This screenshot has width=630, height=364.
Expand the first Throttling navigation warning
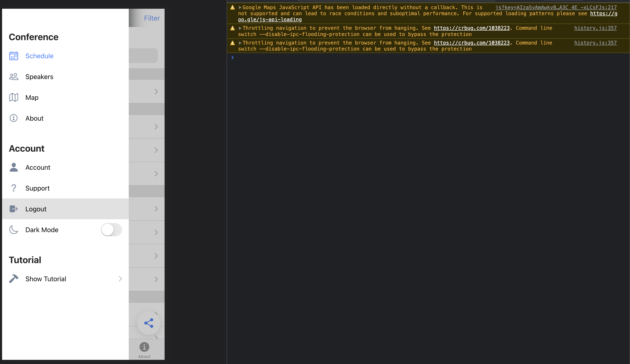[240, 28]
